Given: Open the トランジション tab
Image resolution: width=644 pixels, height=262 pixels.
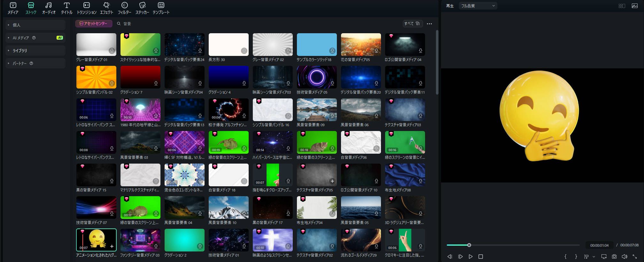Looking at the screenshot, I should tap(87, 8).
